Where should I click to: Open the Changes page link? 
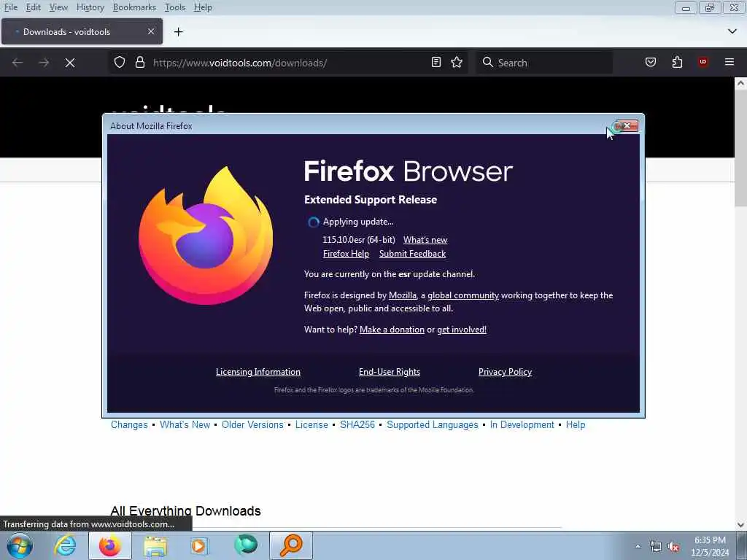point(129,425)
